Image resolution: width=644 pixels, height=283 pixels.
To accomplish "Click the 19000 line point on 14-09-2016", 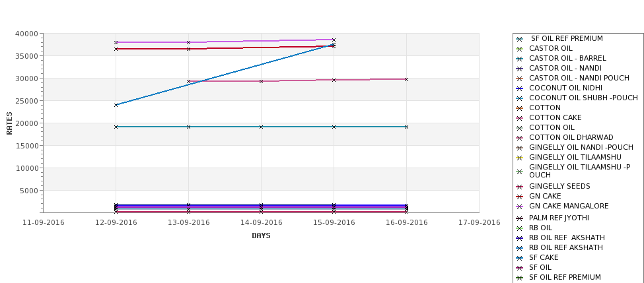I will coord(261,127).
